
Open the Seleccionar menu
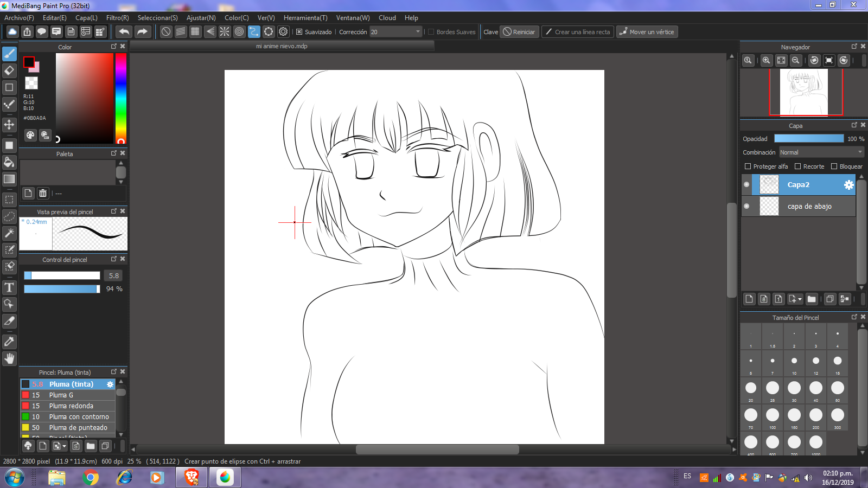pyautogui.click(x=157, y=18)
